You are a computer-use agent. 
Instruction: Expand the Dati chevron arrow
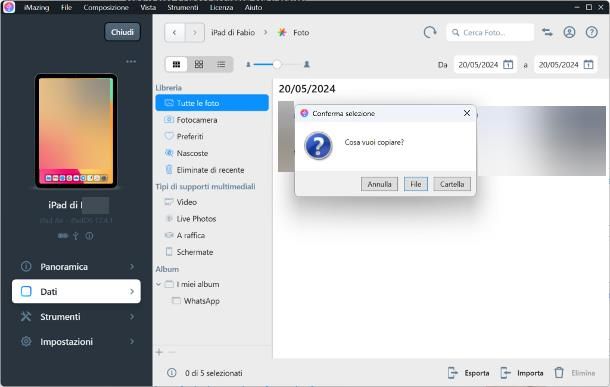[132, 291]
